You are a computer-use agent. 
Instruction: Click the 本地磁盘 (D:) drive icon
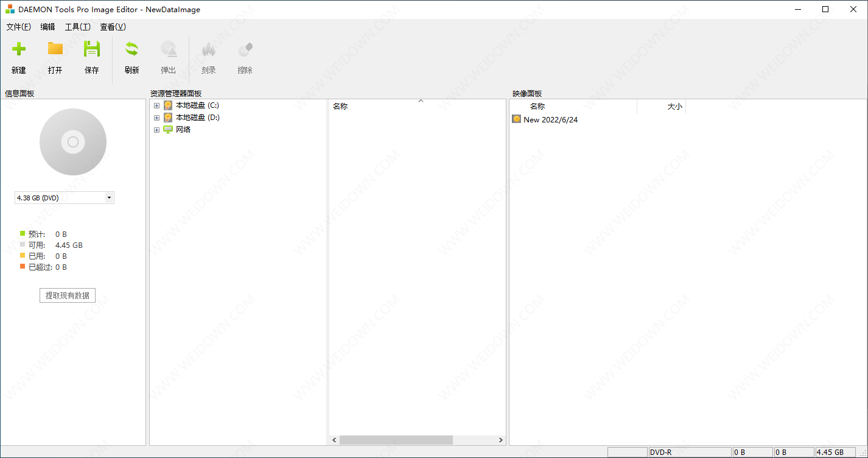pyautogui.click(x=168, y=118)
